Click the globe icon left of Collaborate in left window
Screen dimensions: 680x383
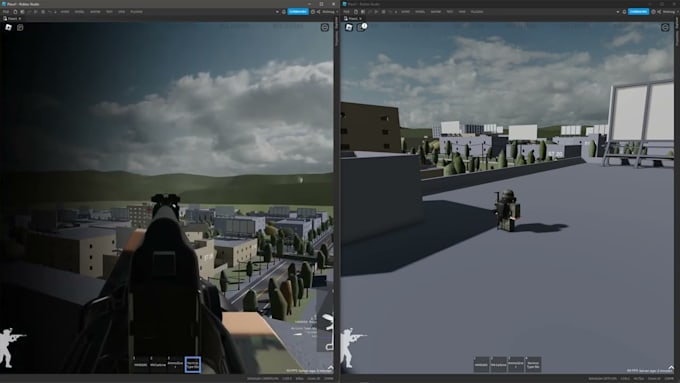coord(284,12)
